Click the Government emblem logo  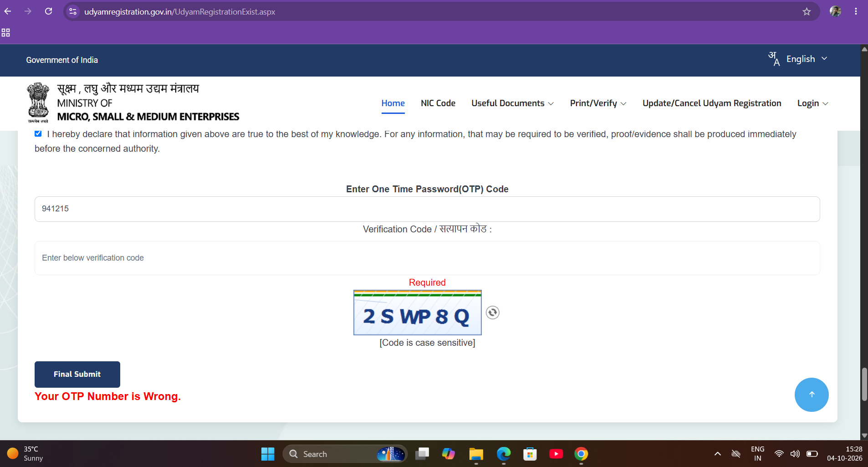[38, 103]
